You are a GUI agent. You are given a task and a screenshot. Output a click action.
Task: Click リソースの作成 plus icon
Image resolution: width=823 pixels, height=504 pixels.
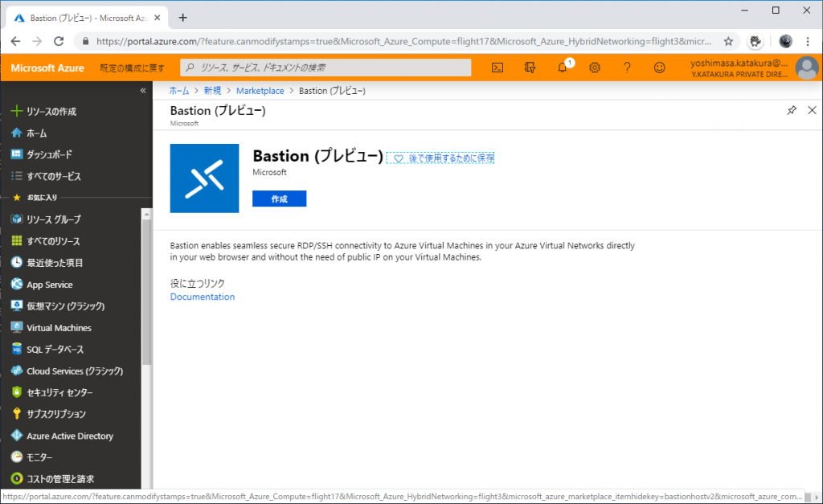tap(17, 111)
